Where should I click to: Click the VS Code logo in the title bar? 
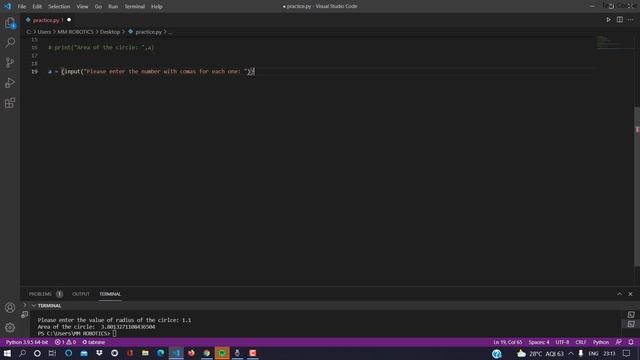click(x=7, y=6)
